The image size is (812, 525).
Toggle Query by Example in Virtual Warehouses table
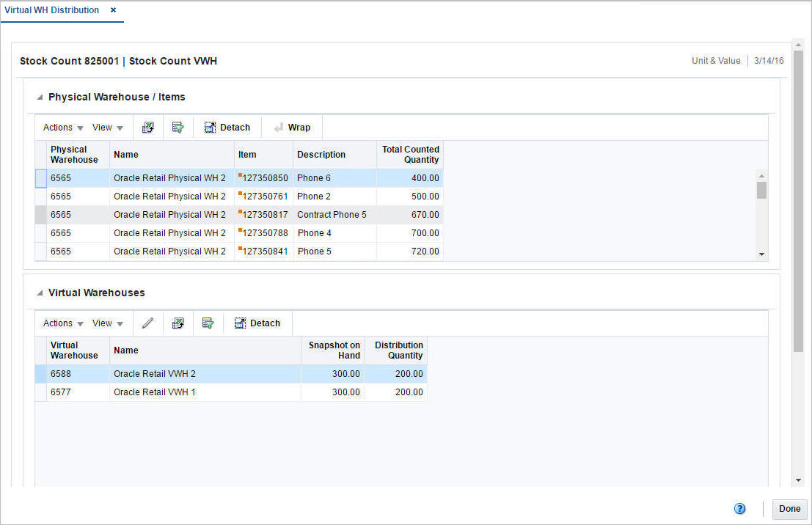point(208,323)
